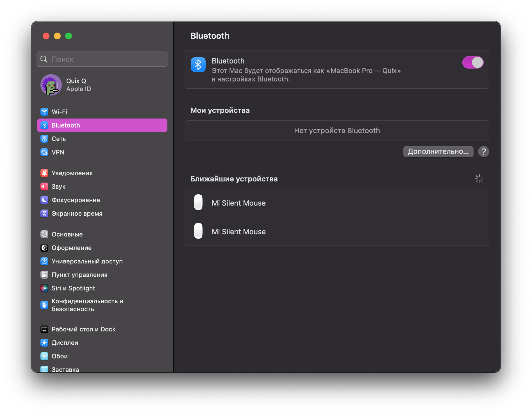This screenshot has height=414, width=532.
Task: Click the Accessibility icon in sidebar
Action: click(44, 261)
